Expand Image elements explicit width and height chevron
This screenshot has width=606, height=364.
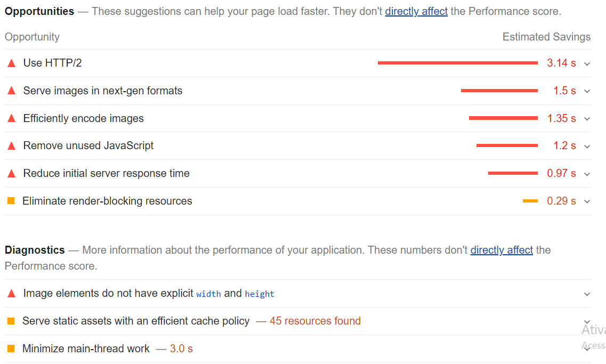[587, 294]
